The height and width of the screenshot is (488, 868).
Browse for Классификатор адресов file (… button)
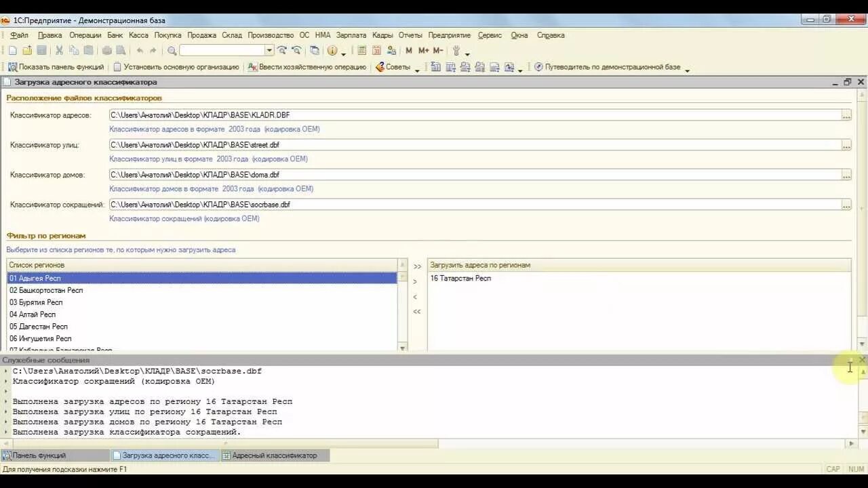coord(846,115)
